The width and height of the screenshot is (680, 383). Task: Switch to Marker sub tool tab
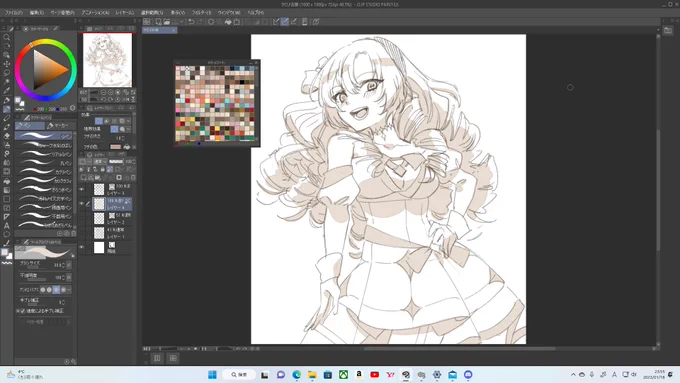click(x=61, y=126)
